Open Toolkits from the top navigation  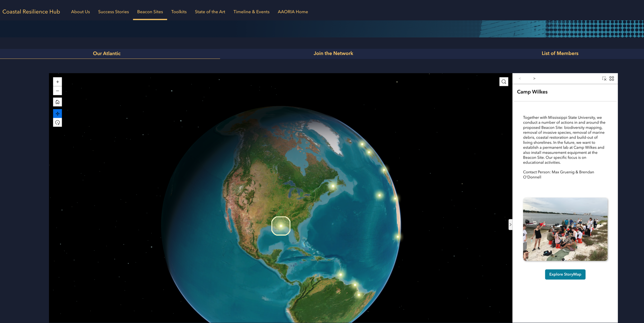tap(179, 12)
